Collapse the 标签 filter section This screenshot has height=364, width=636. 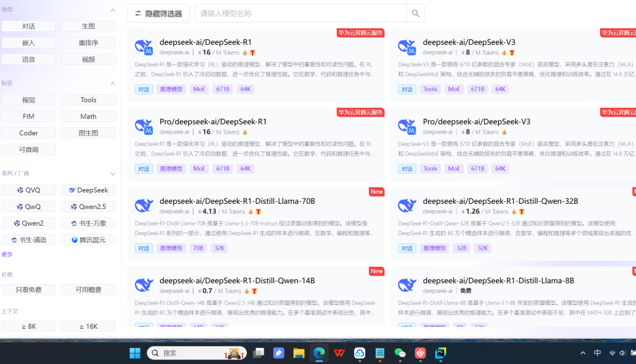tap(112, 84)
